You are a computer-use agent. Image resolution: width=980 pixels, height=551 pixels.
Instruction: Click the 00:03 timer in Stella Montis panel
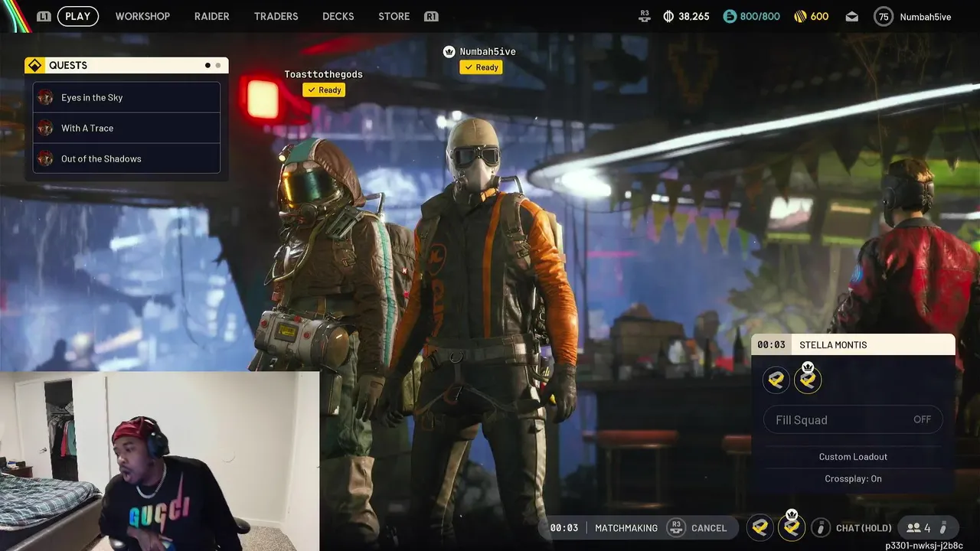(x=771, y=345)
